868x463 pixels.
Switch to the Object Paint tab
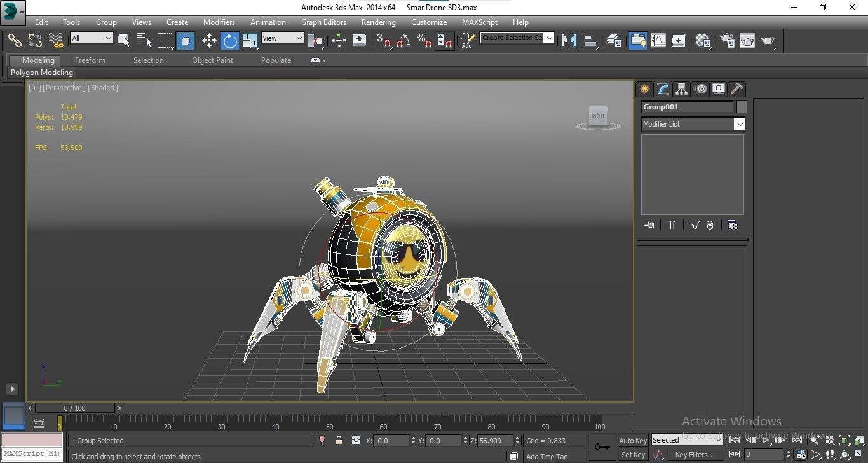(x=213, y=60)
